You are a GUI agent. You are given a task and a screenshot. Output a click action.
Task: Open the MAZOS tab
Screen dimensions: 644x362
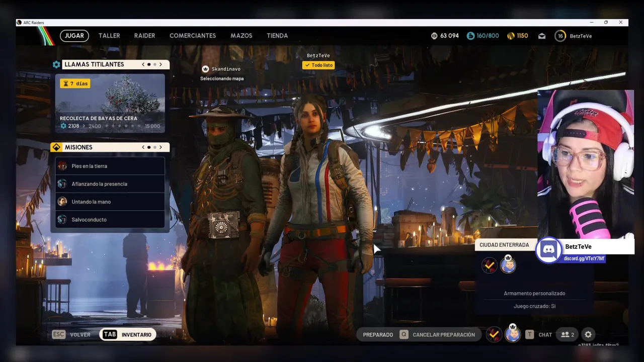[x=242, y=36]
